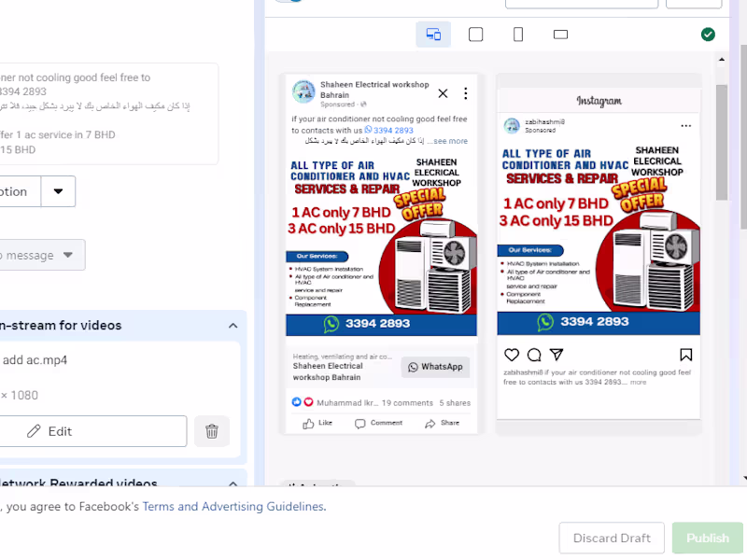Click the WhatsApp call-to-action button

pyautogui.click(x=435, y=367)
